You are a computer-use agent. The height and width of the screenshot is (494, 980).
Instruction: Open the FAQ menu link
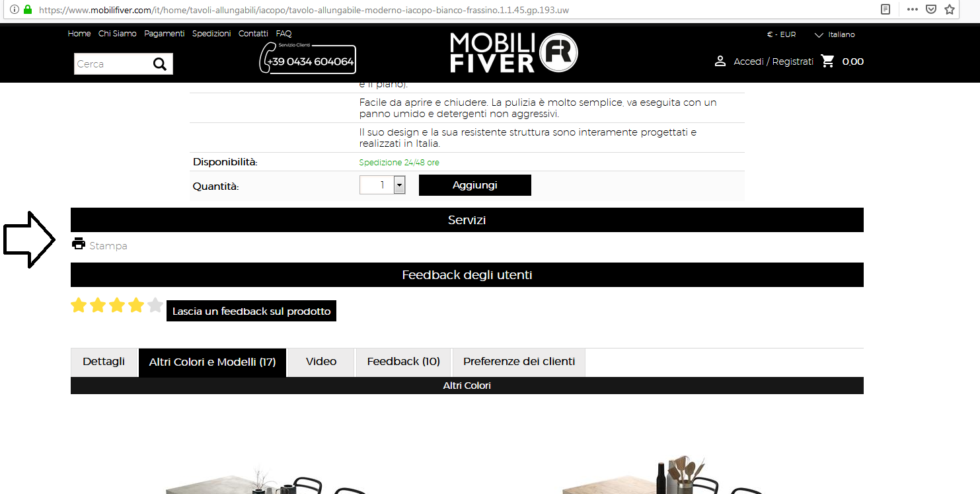(283, 34)
